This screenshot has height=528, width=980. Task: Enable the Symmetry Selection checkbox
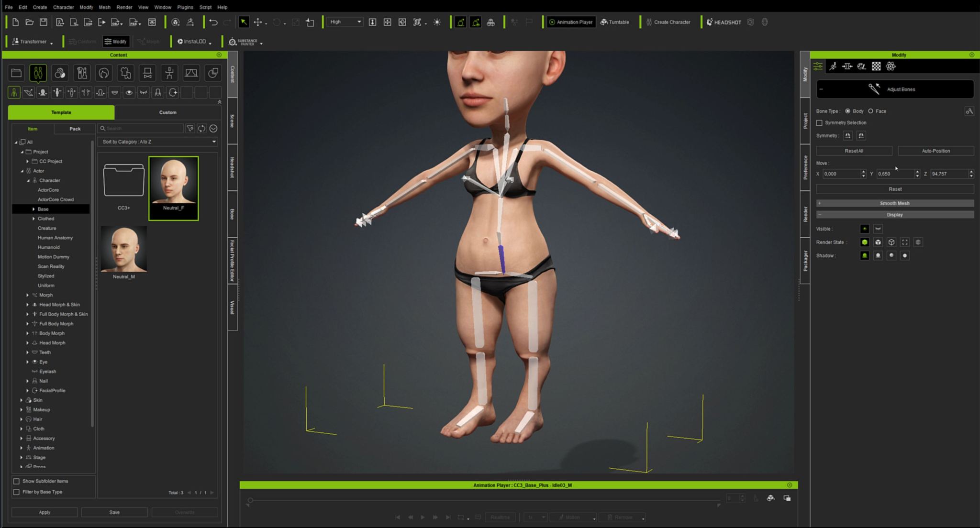[819, 123]
